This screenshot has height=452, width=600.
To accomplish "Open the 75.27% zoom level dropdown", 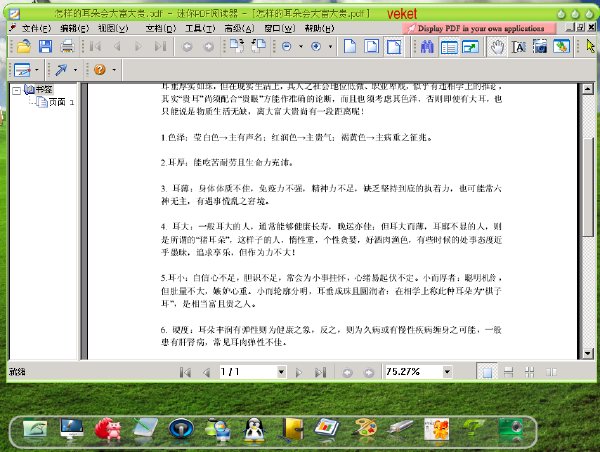I will pyautogui.click(x=447, y=372).
